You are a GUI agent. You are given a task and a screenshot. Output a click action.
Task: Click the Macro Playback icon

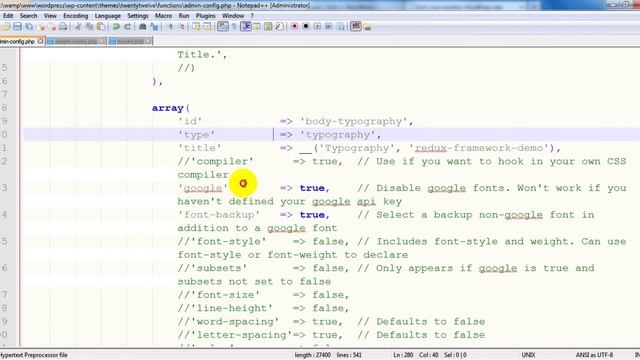coord(317,27)
